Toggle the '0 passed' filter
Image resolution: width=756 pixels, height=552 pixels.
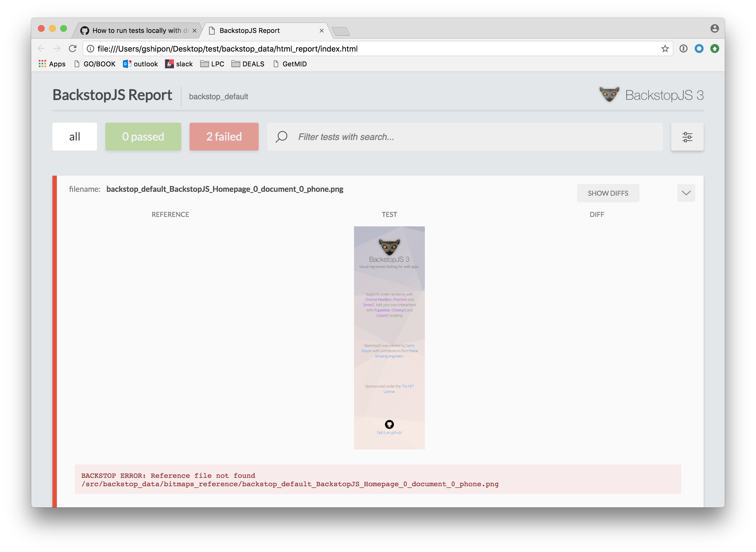[143, 136]
